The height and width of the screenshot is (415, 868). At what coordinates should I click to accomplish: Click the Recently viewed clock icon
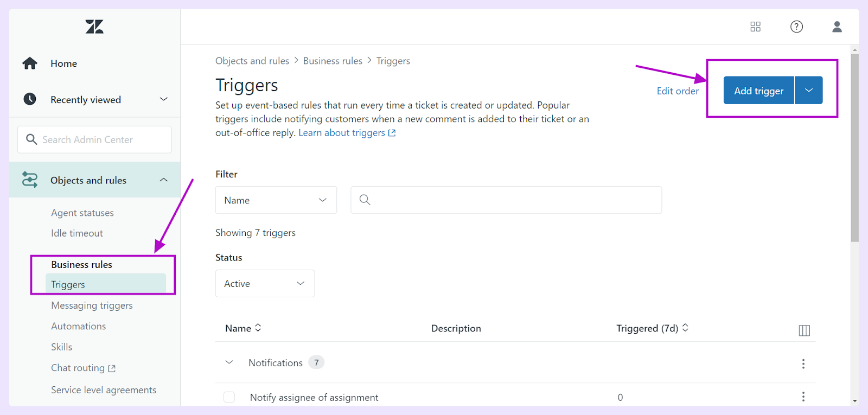tap(30, 99)
